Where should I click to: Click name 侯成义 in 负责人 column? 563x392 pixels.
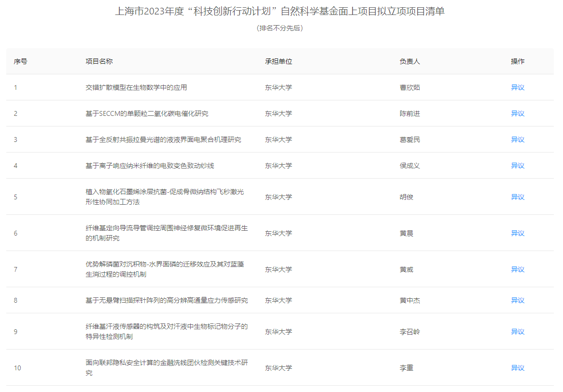409,166
